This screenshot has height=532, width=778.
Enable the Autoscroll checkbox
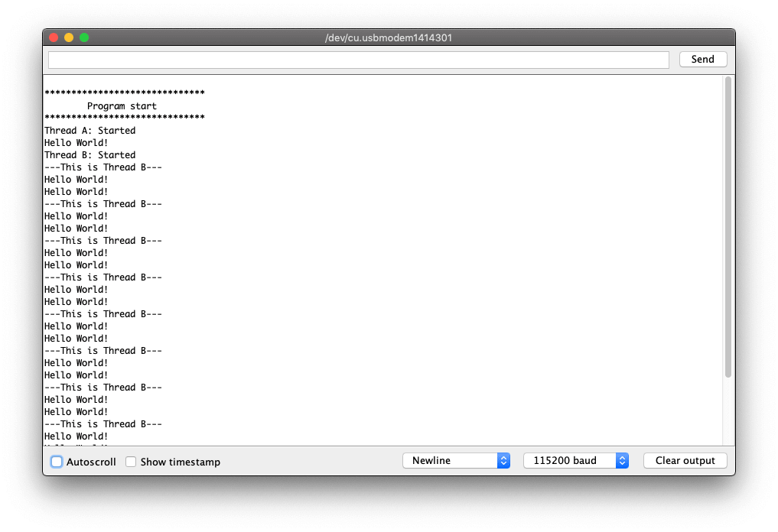click(x=57, y=462)
